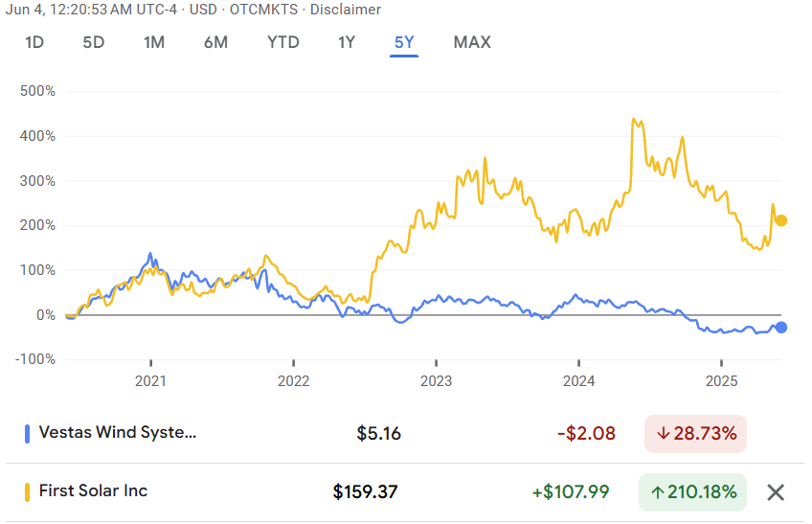Click First Solar Inc stock name
The image size is (812, 524).
point(93,490)
